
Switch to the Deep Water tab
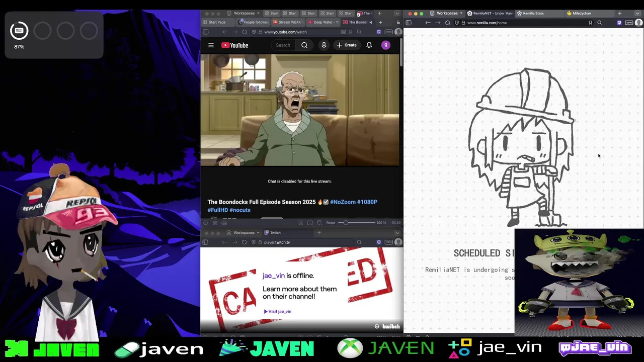(x=323, y=22)
